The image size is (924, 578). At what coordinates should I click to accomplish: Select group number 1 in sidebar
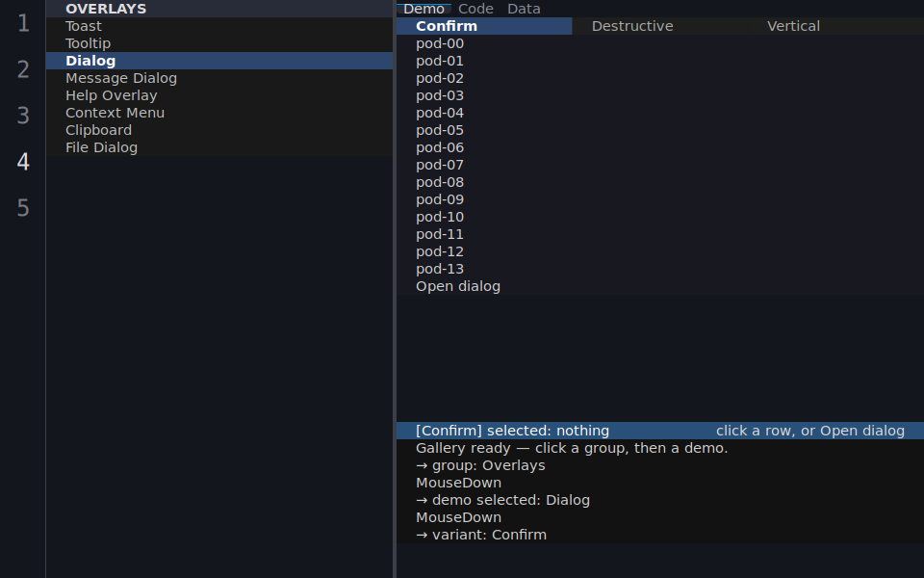click(23, 23)
